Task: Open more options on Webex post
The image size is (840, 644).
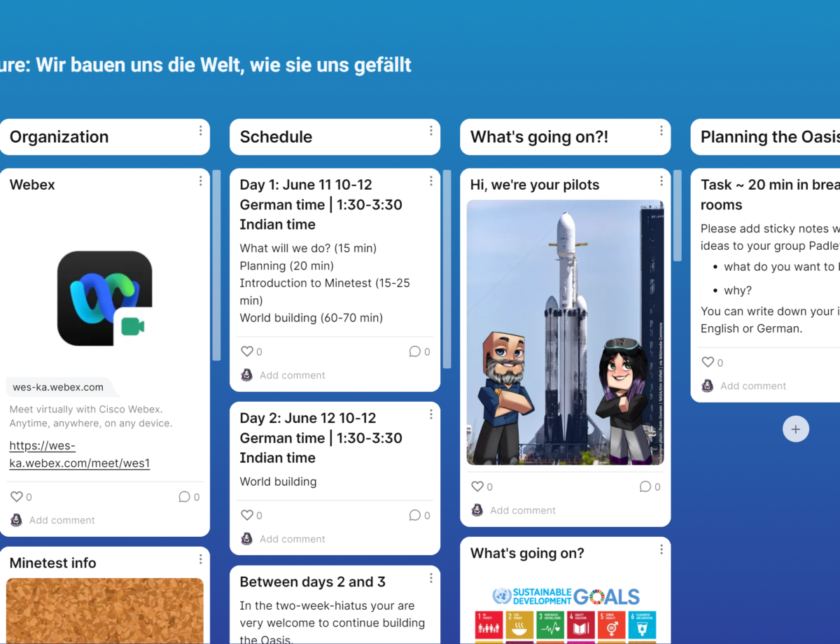Action: pyautogui.click(x=200, y=181)
